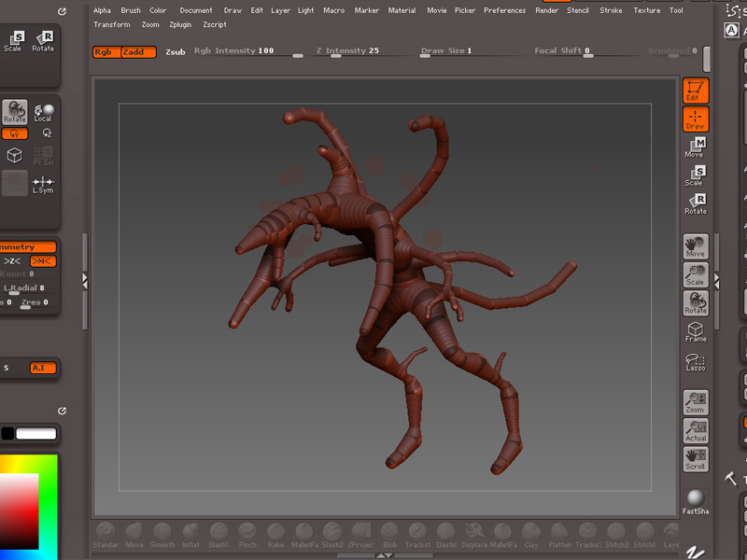
Task: Click the cube icon in the left tray
Action: pos(15,155)
